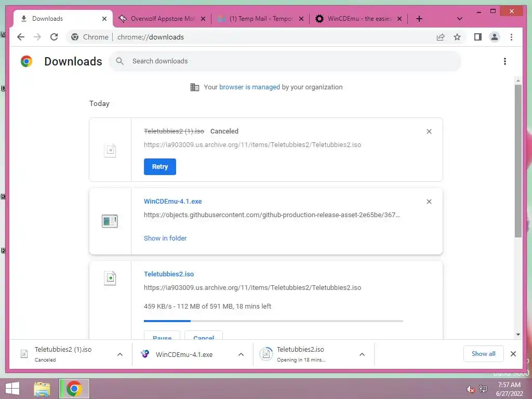532x399 pixels.
Task: Click the managed organization building icon
Action: point(194,87)
